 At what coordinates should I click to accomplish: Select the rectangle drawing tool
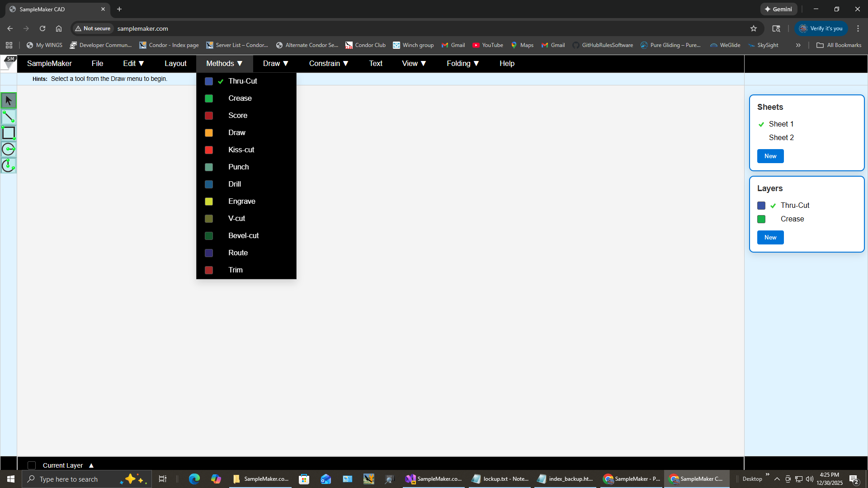[9, 133]
